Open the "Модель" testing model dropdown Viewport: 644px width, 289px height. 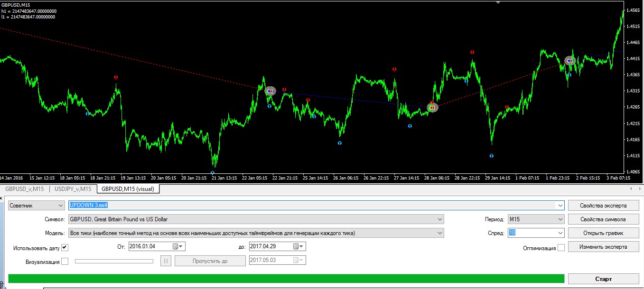click(256, 233)
